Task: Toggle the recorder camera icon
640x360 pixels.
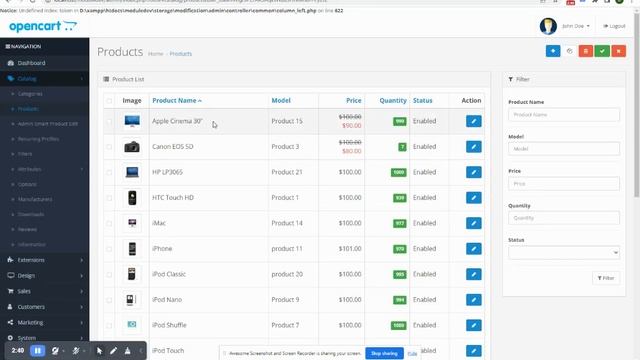Action: (55, 351)
